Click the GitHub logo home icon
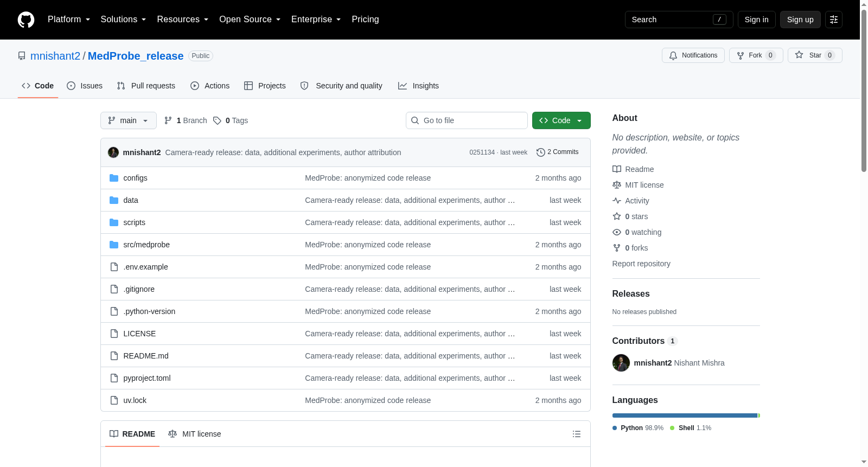The image size is (868, 467). tap(26, 20)
